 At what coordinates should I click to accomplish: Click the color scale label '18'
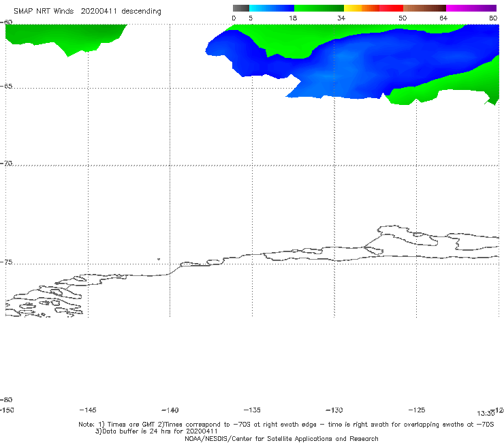[293, 18]
